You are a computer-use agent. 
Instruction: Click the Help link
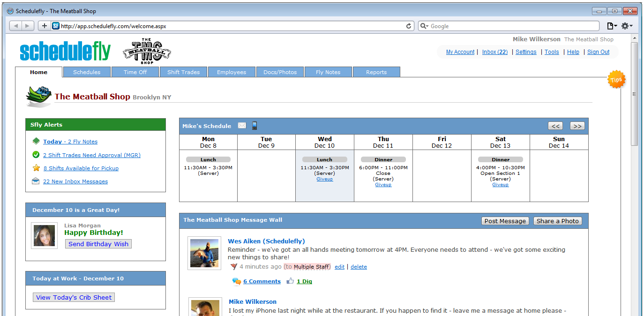pyautogui.click(x=573, y=52)
